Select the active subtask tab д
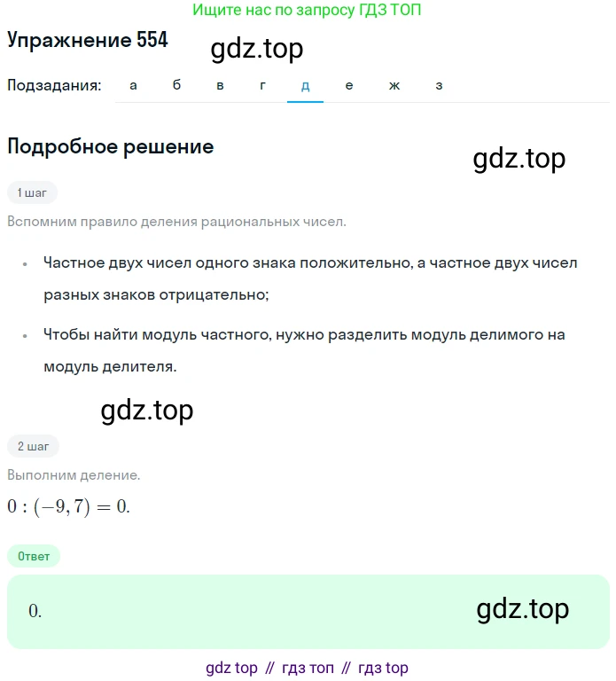 click(x=305, y=85)
